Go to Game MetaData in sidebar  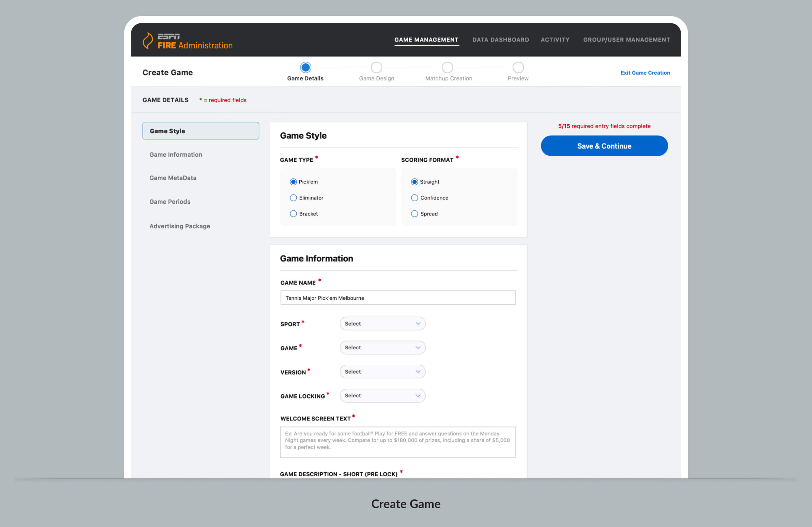tap(173, 178)
